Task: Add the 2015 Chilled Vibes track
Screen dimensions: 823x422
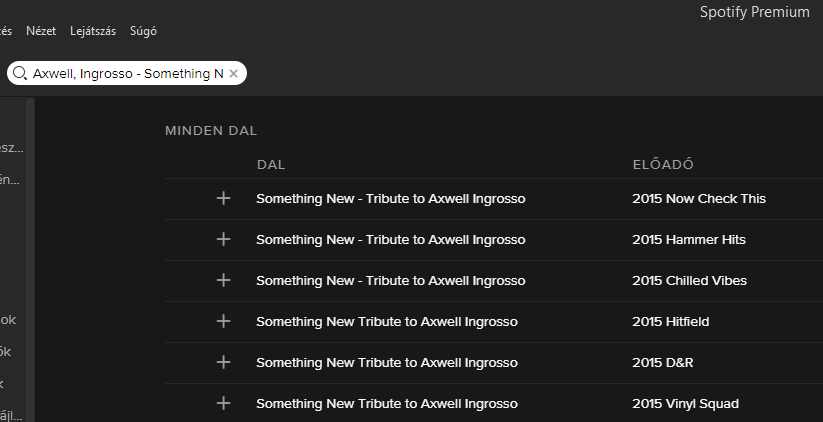Action: [x=224, y=280]
